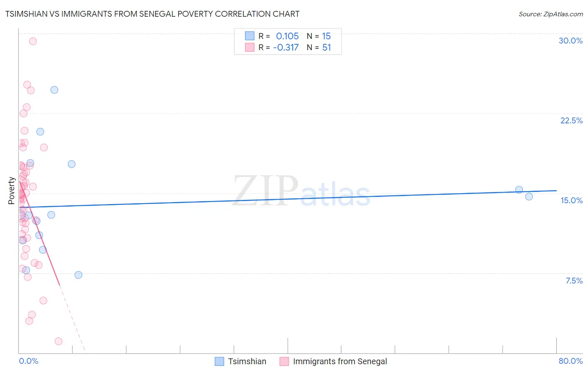Click the highest blue Tsimshian data point
Screen dimensions: 588x373
54,90
